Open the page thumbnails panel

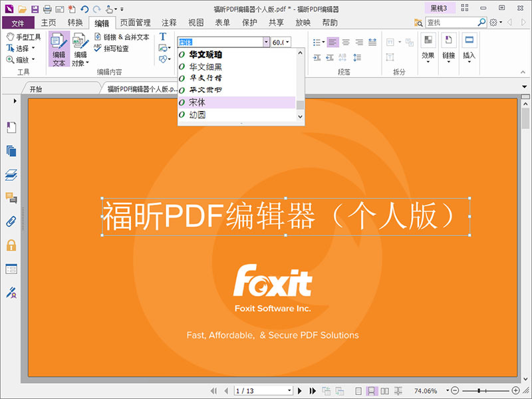(11, 151)
